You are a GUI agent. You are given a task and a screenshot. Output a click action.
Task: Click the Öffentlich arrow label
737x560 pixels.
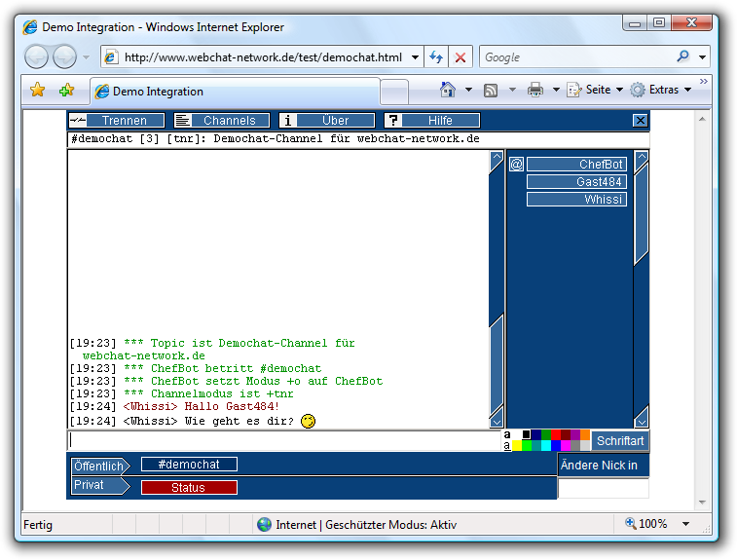pyautogui.click(x=100, y=466)
